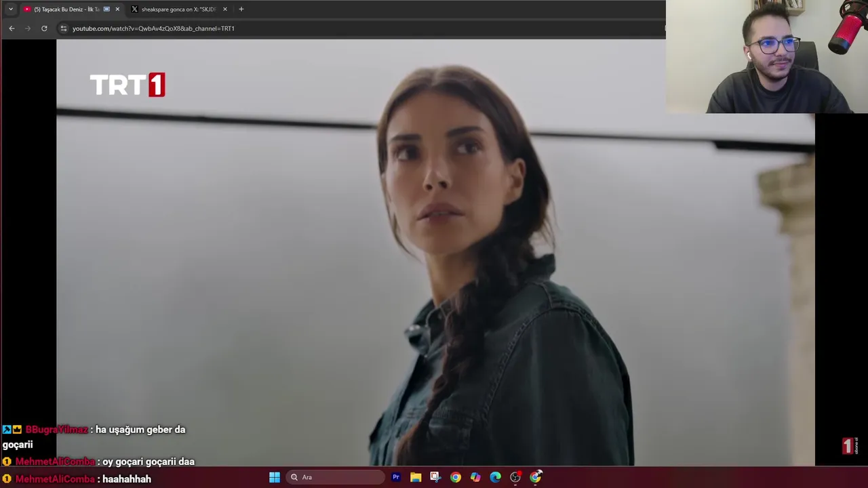Open a new browser tab
This screenshot has height=488, width=868.
click(x=241, y=9)
